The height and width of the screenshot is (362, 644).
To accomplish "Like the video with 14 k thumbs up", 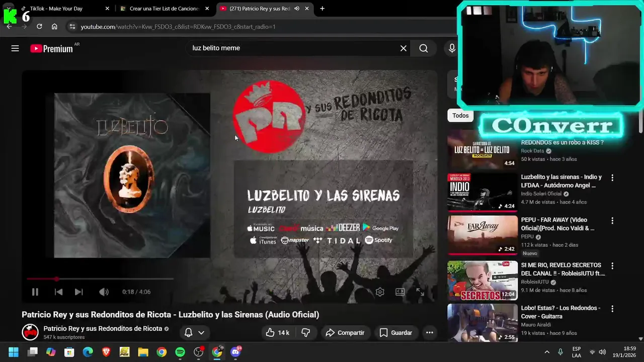I will 277,332.
